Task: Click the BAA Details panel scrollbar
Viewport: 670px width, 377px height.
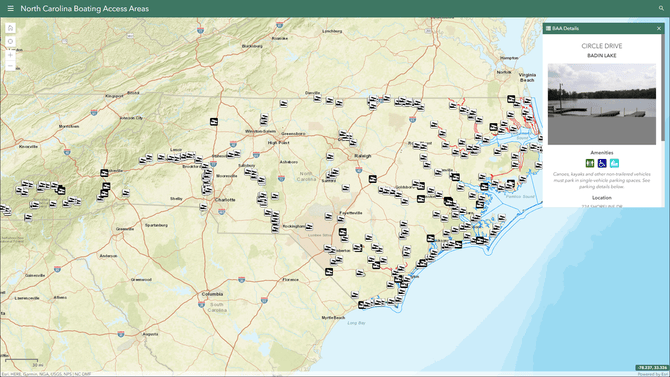Action: click(x=663, y=88)
